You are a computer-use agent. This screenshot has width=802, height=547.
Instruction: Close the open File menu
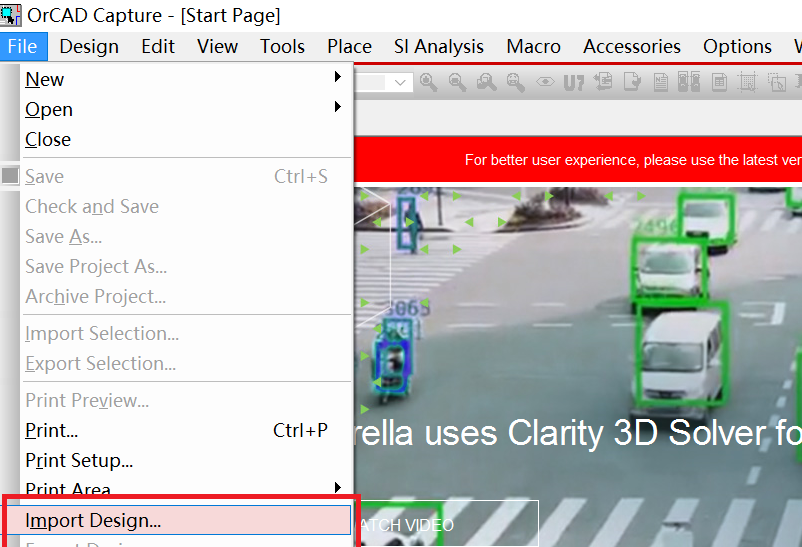[24, 46]
